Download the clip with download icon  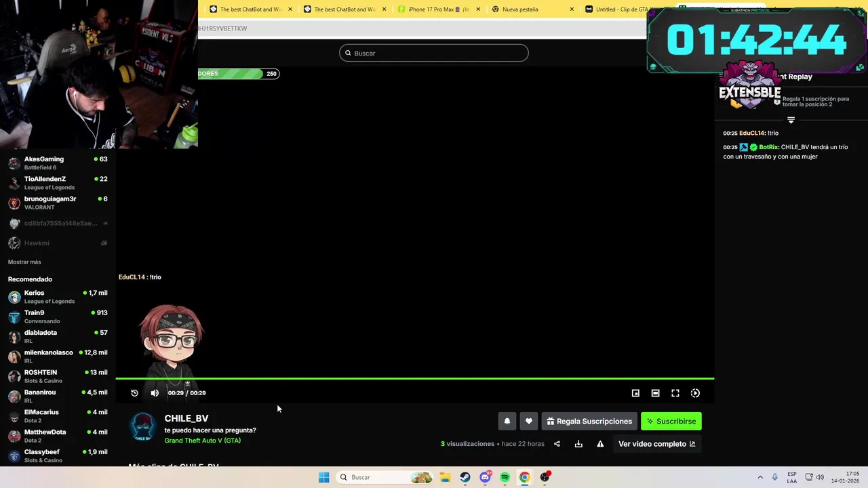click(x=578, y=444)
